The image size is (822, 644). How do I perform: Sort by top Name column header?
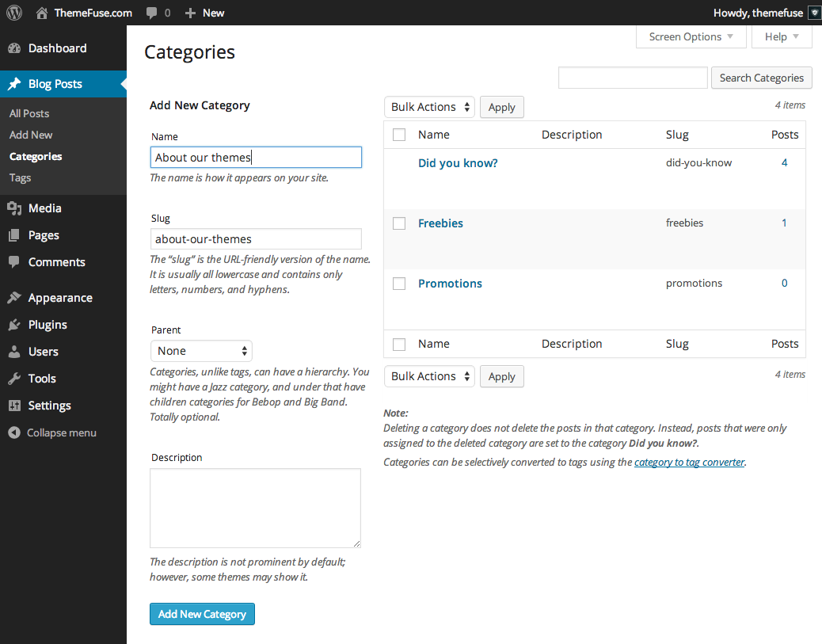click(x=433, y=135)
